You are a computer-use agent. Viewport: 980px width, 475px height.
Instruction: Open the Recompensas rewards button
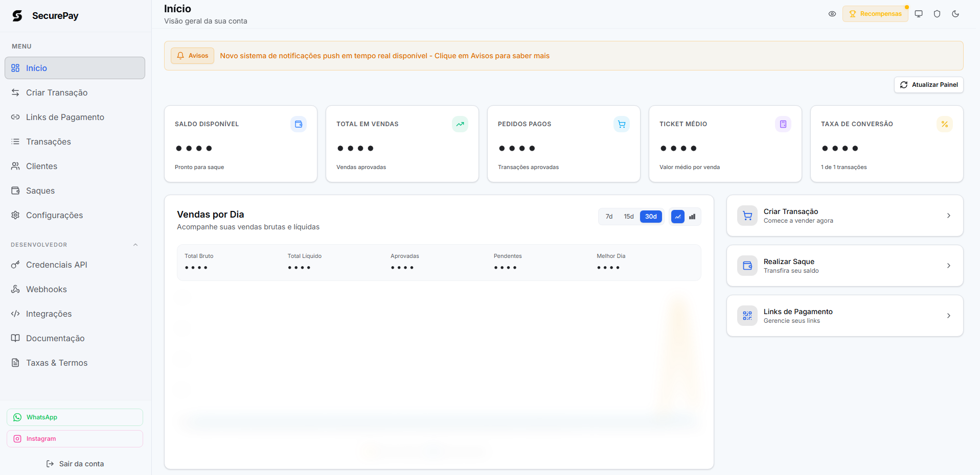pyautogui.click(x=875, y=14)
